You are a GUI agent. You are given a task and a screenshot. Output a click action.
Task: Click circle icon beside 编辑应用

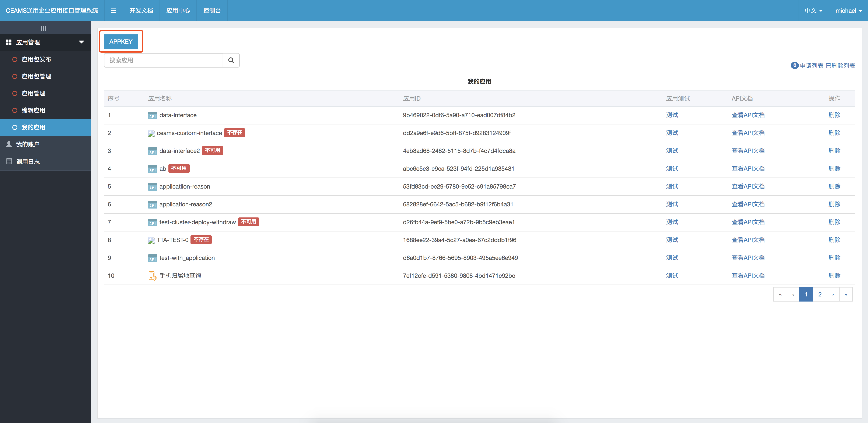15,110
